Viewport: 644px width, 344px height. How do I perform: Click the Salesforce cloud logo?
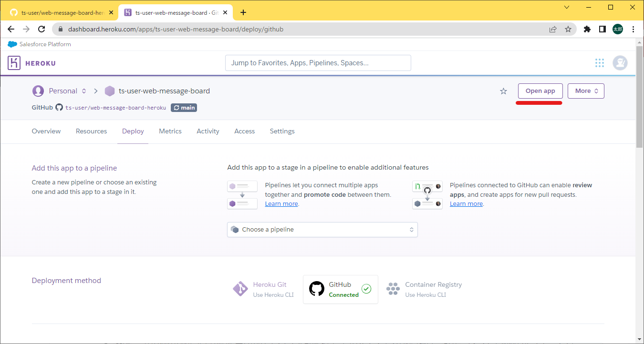click(12, 44)
